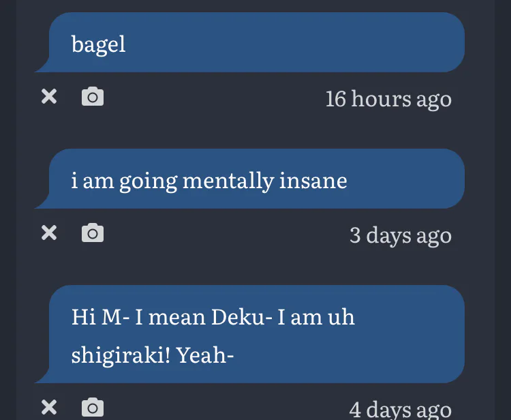This screenshot has height=420, width=511.
Task: Delete the "bagel" message with its X icon
Action: 48,97
